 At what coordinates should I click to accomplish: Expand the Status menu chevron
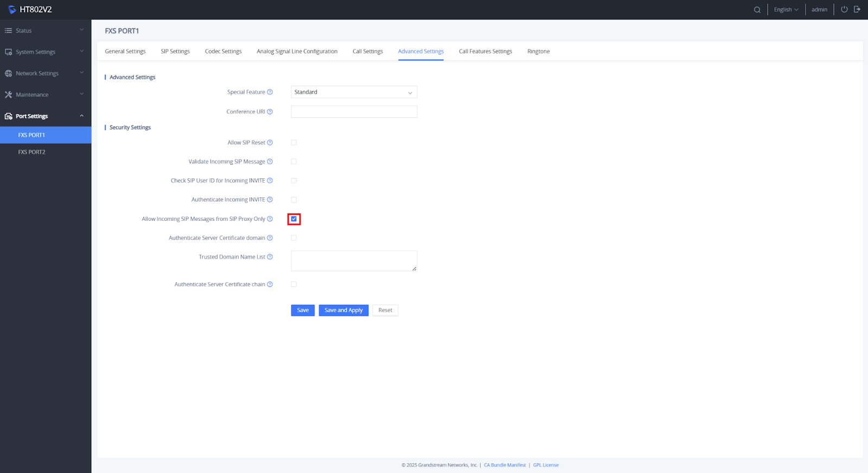click(x=82, y=30)
